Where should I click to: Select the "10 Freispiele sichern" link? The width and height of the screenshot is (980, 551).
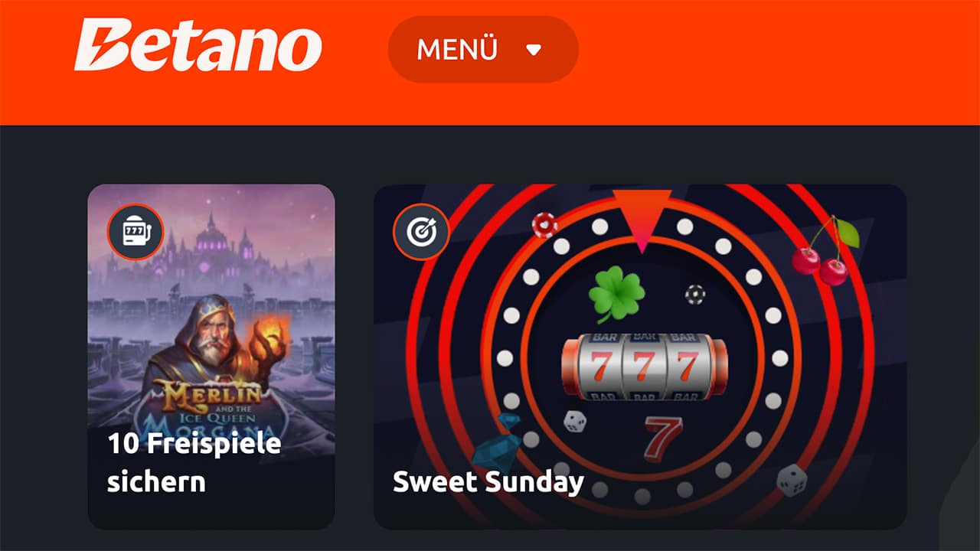pyautogui.click(x=194, y=462)
